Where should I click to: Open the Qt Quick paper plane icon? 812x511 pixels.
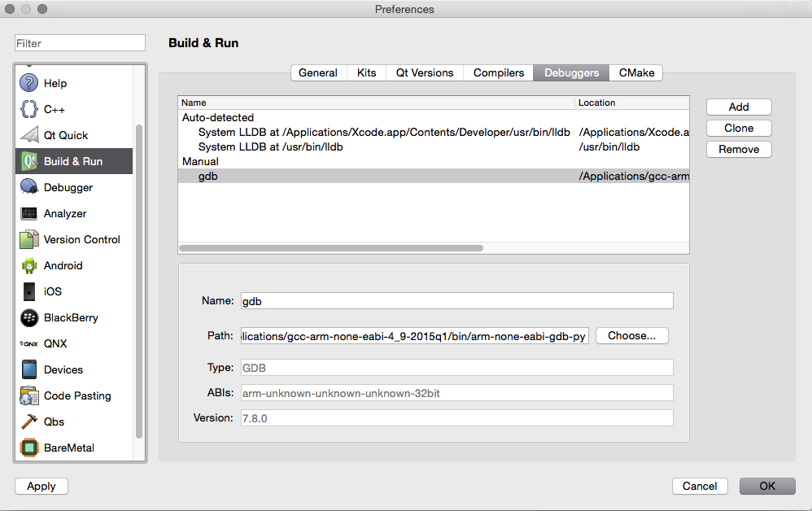tap(29, 134)
